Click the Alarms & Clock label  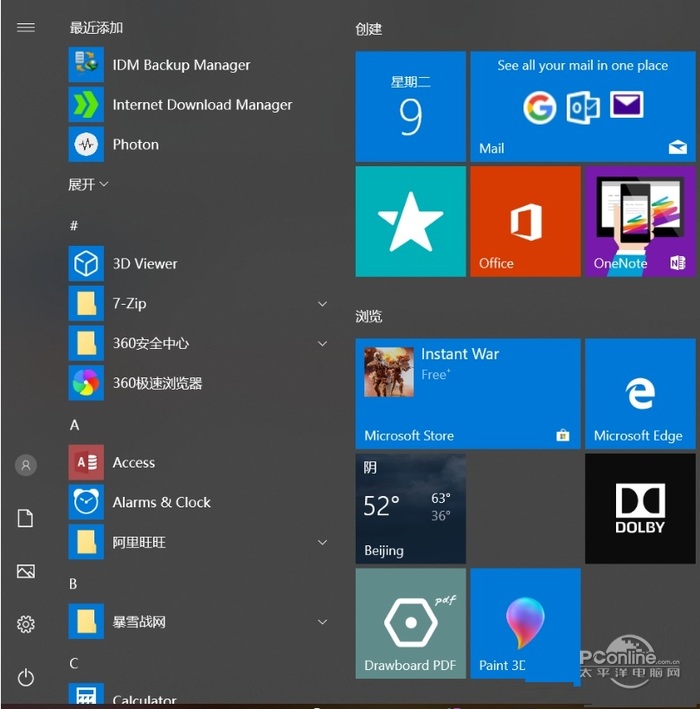pyautogui.click(x=161, y=502)
